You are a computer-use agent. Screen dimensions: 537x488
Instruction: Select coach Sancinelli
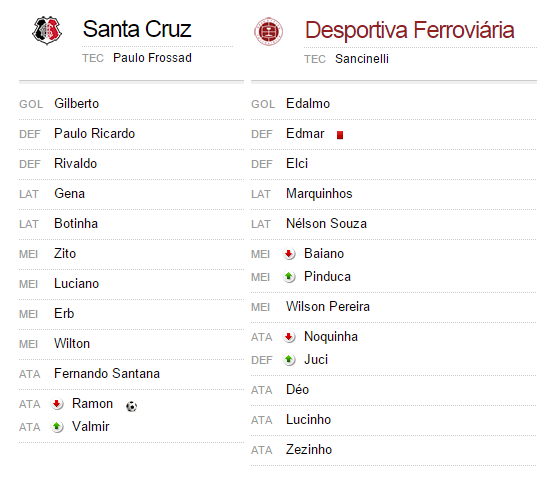pyautogui.click(x=362, y=59)
